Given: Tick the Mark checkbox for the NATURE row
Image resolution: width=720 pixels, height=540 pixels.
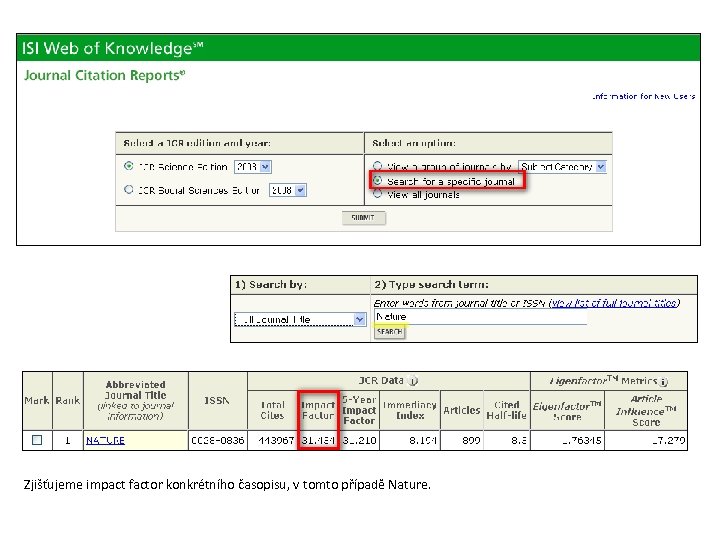Looking at the screenshot, I should click(x=37, y=440).
